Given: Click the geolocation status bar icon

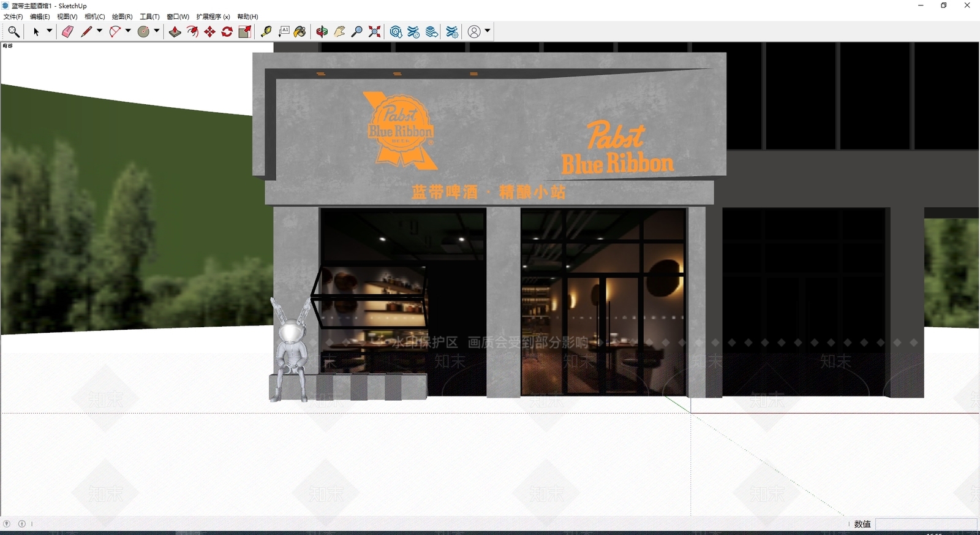Looking at the screenshot, I should [x=7, y=524].
